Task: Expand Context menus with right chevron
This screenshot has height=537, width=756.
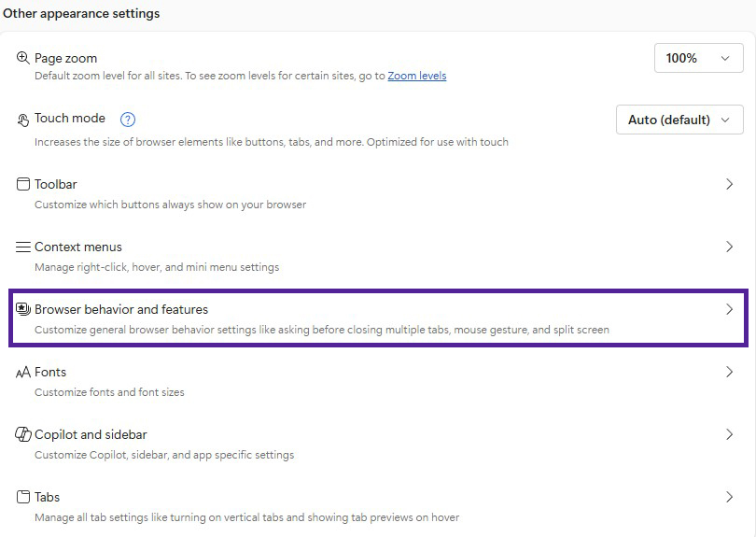Action: point(730,247)
